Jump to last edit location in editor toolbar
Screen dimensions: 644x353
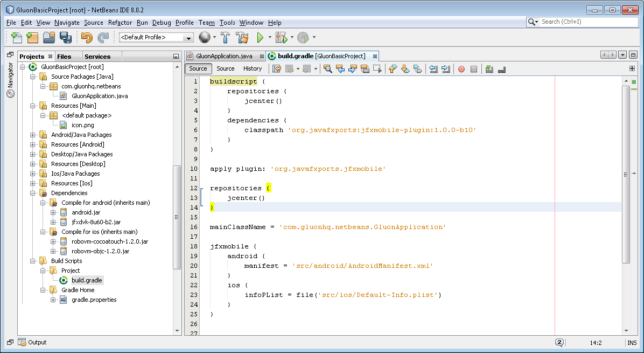pyautogui.click(x=277, y=68)
